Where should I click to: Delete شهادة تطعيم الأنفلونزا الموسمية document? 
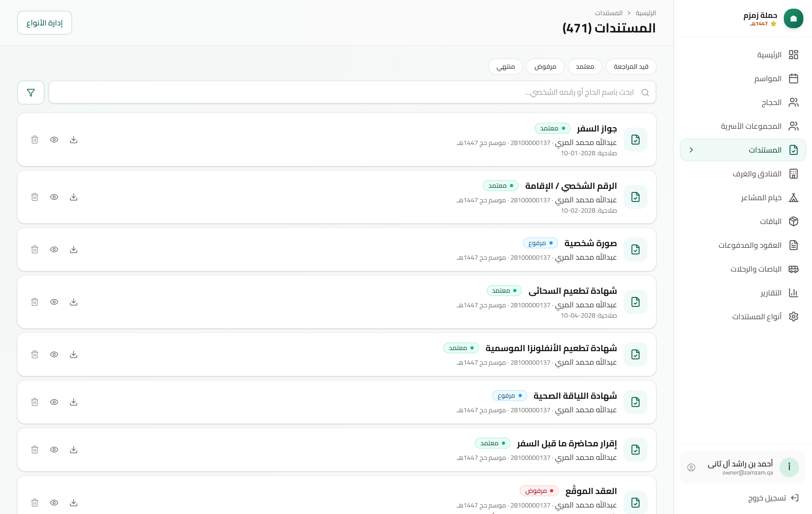click(x=35, y=354)
